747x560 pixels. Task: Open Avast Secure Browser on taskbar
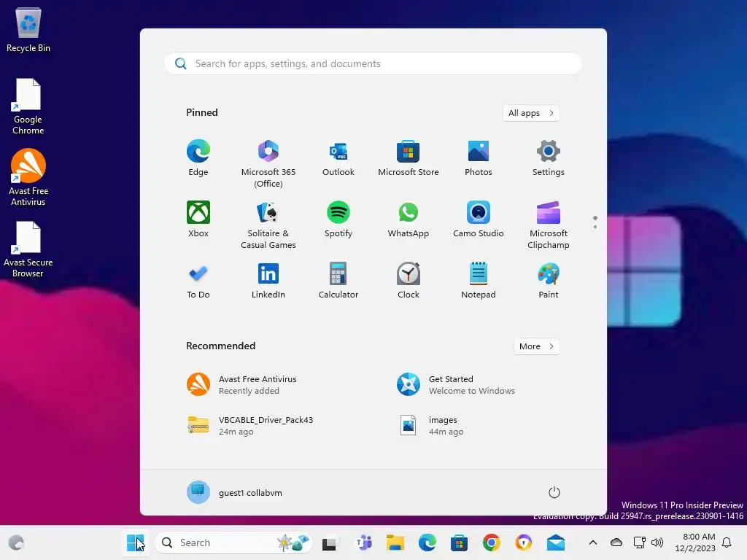(x=524, y=542)
